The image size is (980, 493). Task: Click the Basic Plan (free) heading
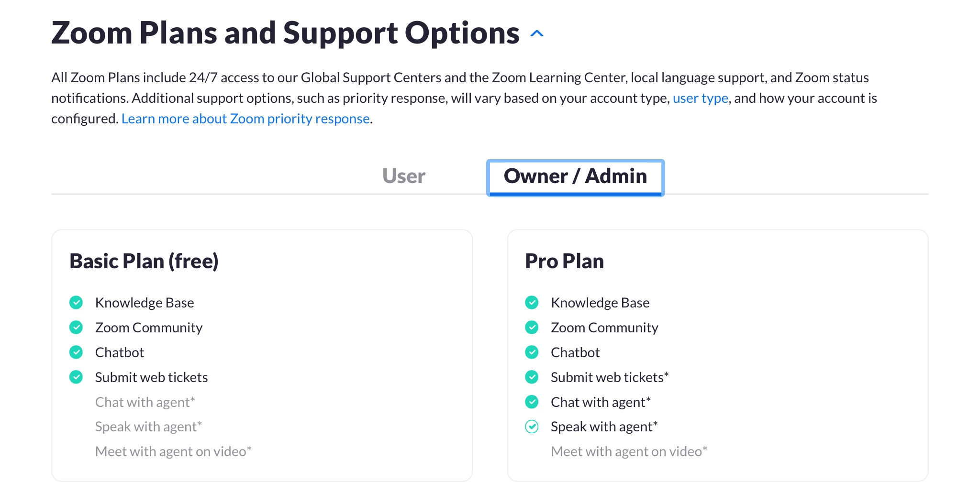click(144, 261)
